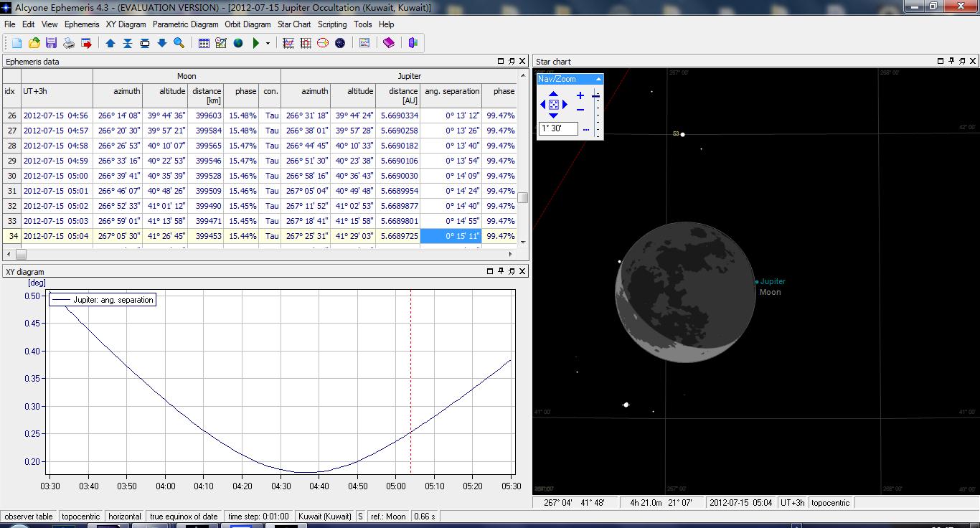The height and width of the screenshot is (528, 980).
Task: Click the Jupiter label on the star chart
Action: coord(773,281)
